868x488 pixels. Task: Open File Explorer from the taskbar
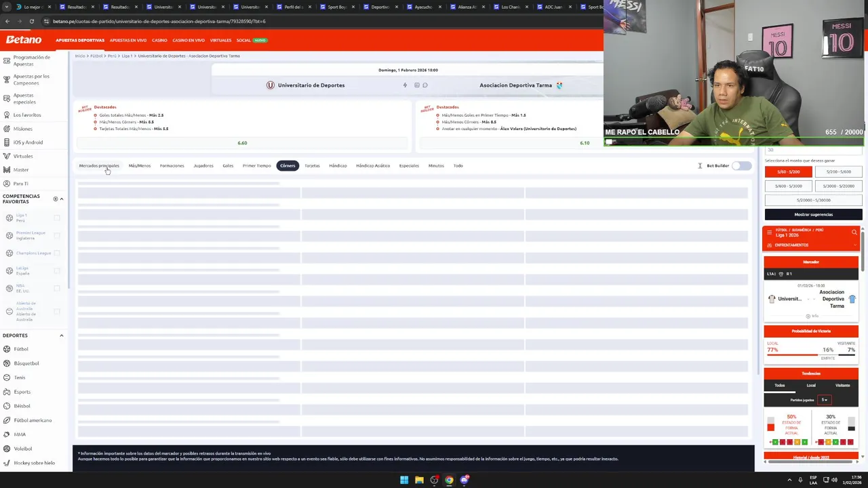[x=419, y=480]
